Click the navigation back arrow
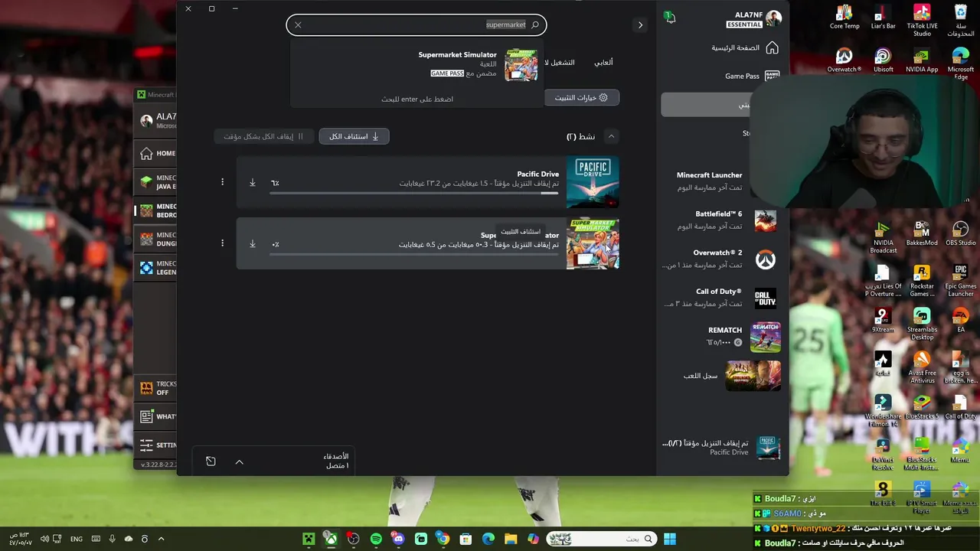The image size is (980, 551). tap(640, 25)
